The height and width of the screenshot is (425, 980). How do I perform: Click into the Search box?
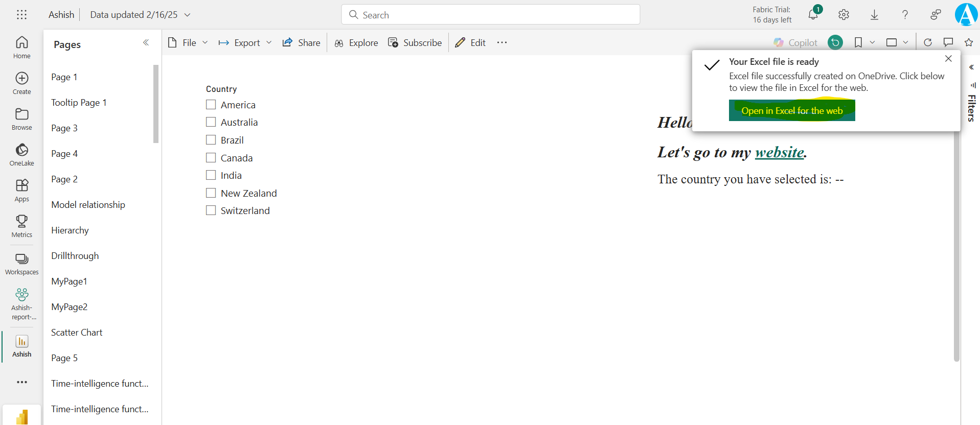[491, 15]
